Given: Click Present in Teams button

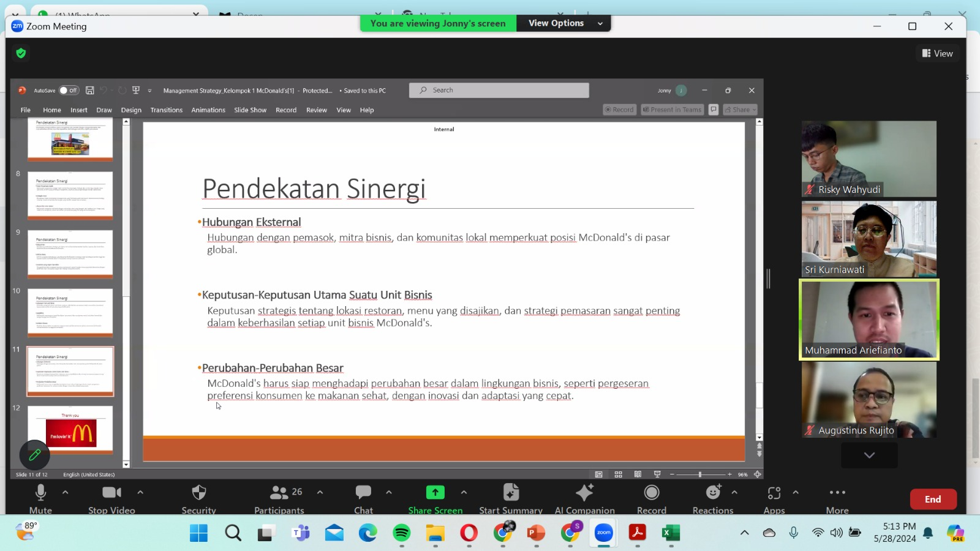Looking at the screenshot, I should 672,110.
